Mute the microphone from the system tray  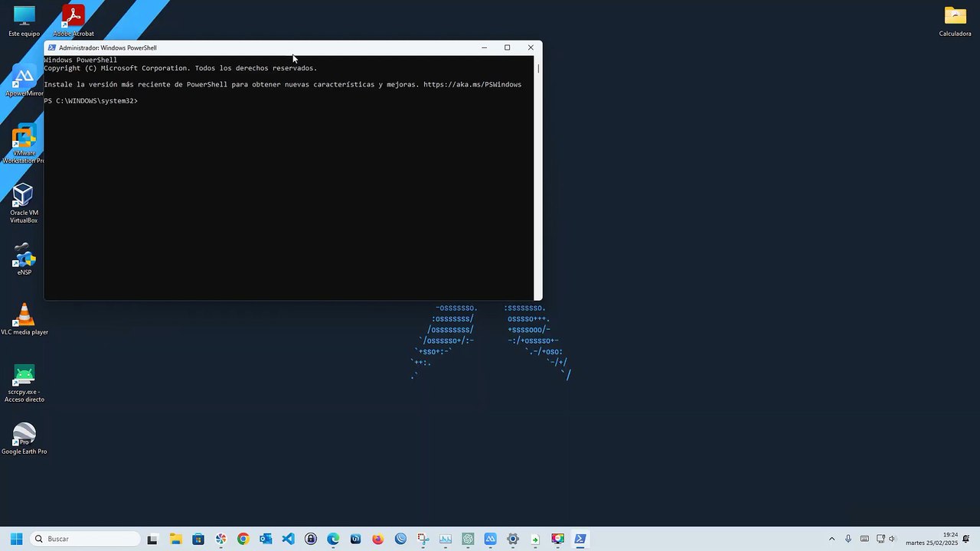click(848, 539)
